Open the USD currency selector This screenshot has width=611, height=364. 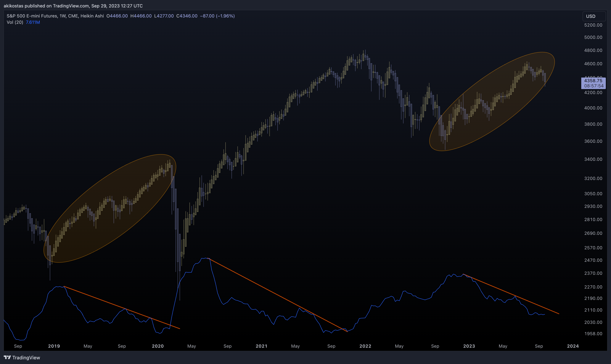tap(594, 16)
